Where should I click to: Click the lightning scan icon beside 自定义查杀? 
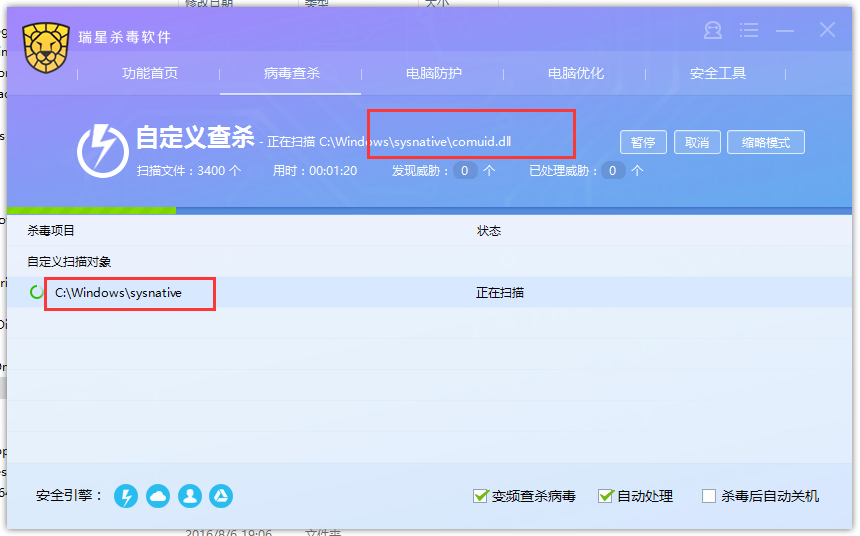point(103,151)
